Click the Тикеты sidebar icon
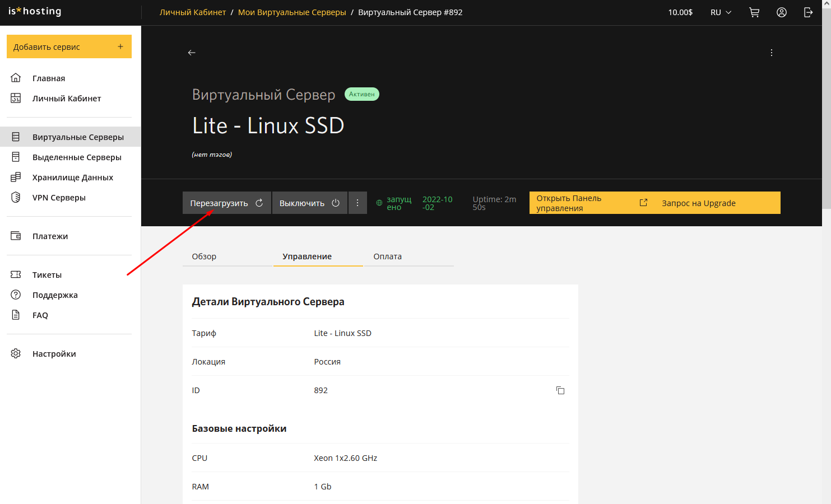The width and height of the screenshot is (831, 504). pyautogui.click(x=16, y=274)
